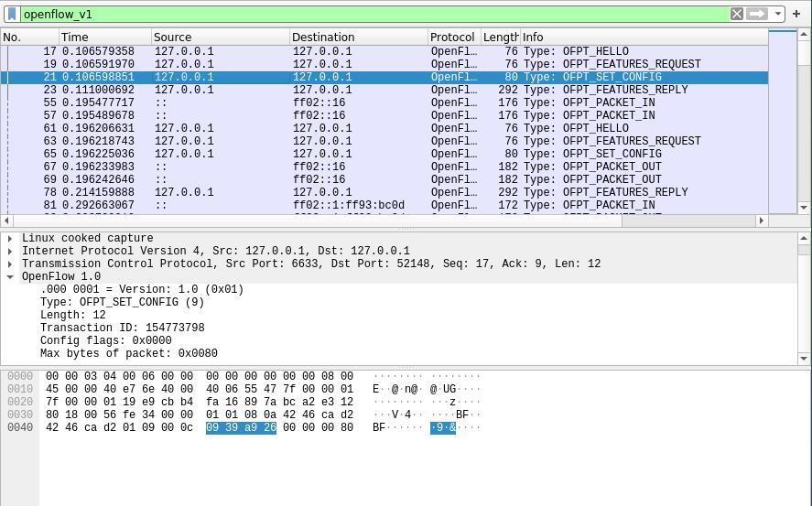Open the display filter bookmark icon
812x506 pixels.
(12, 14)
